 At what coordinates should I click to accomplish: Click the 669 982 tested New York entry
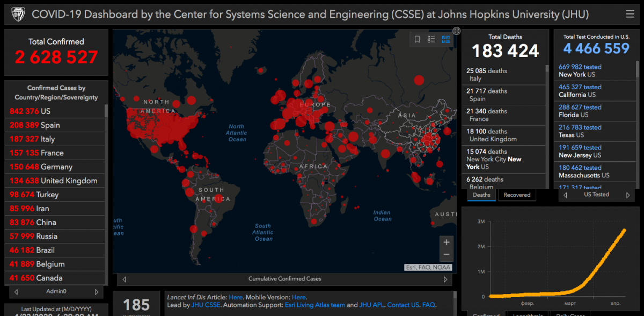[x=594, y=71]
